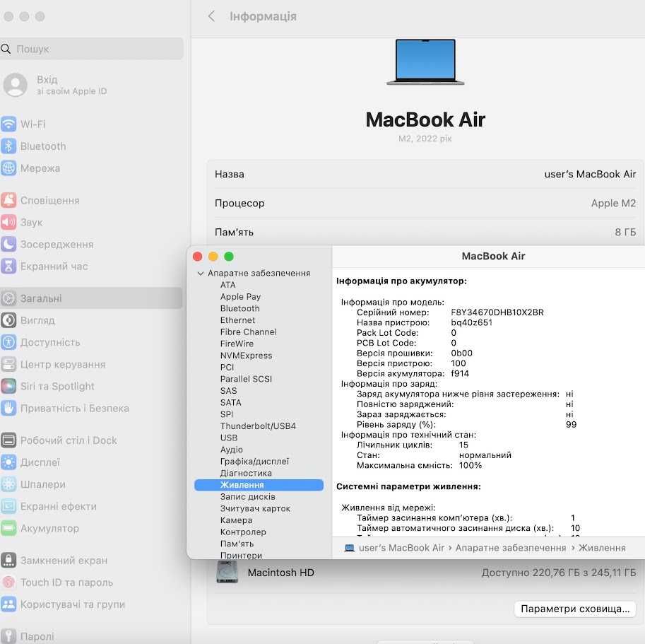The width and height of the screenshot is (645, 644).
Task: Select Камера tree item
Action: 236,520
